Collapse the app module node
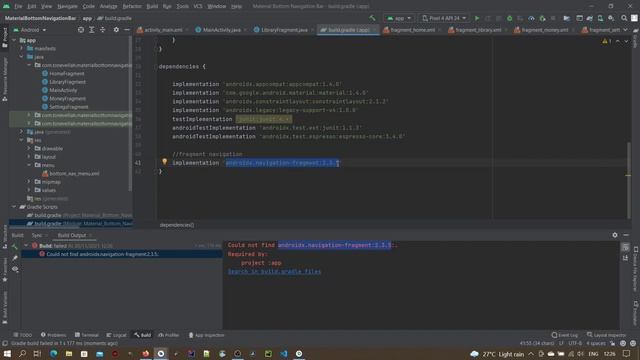Image resolution: width=640 pixels, height=360 pixels. tap(14, 40)
